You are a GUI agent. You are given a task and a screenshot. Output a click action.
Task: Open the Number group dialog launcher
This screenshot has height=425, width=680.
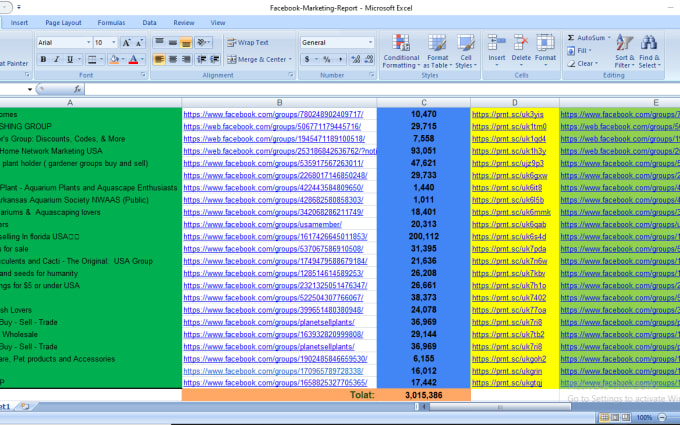pos(372,75)
